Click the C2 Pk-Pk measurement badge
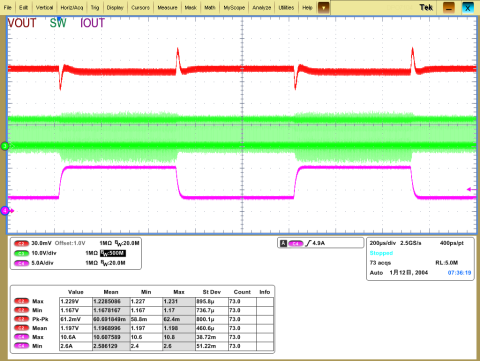Viewport: 481px width, 361px height. click(x=21, y=319)
